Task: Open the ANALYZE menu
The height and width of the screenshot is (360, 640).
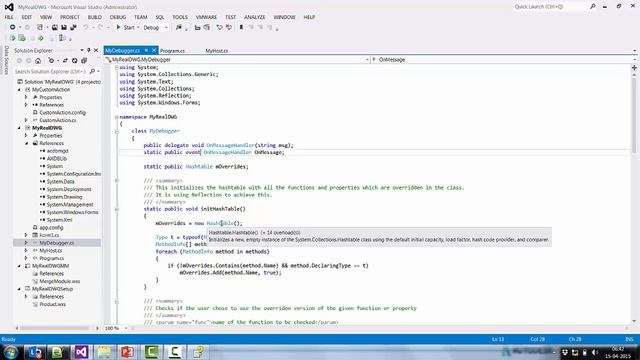Action: tap(255, 17)
